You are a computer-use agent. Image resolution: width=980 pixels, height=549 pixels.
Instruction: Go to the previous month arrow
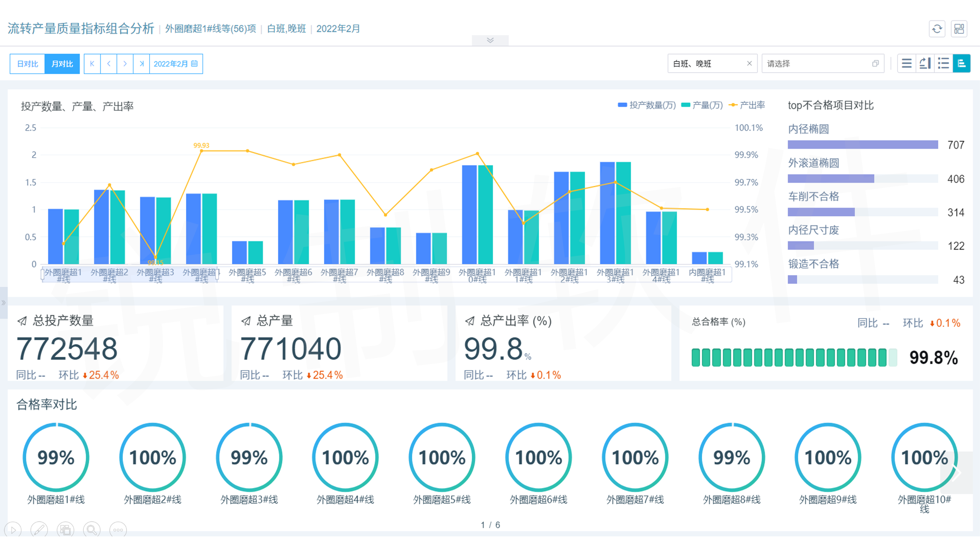109,64
